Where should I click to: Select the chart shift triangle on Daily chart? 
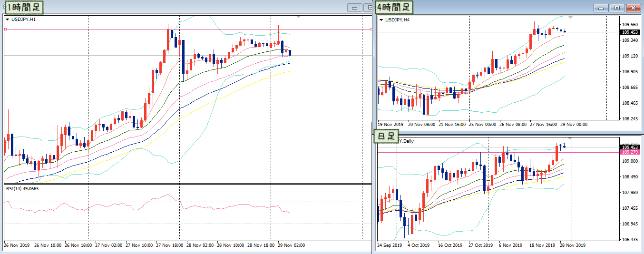pyautogui.click(x=571, y=137)
